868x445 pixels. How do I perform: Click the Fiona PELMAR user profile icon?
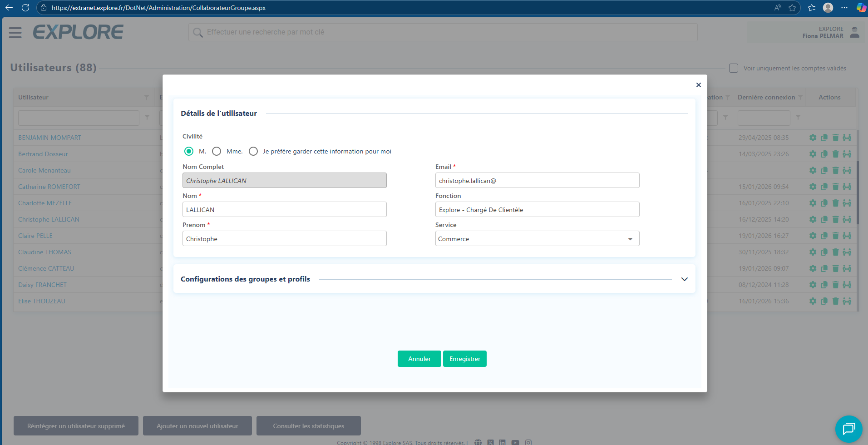(x=855, y=32)
